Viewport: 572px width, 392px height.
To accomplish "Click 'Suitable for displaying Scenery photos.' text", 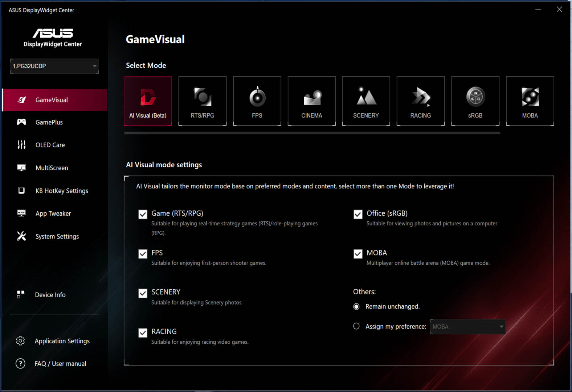I will pyautogui.click(x=197, y=302).
